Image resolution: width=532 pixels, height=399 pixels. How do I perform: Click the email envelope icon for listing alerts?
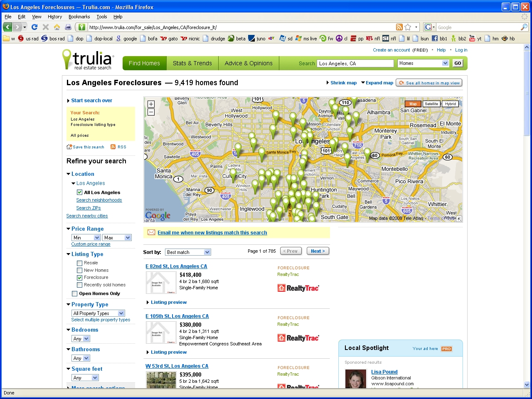point(151,232)
